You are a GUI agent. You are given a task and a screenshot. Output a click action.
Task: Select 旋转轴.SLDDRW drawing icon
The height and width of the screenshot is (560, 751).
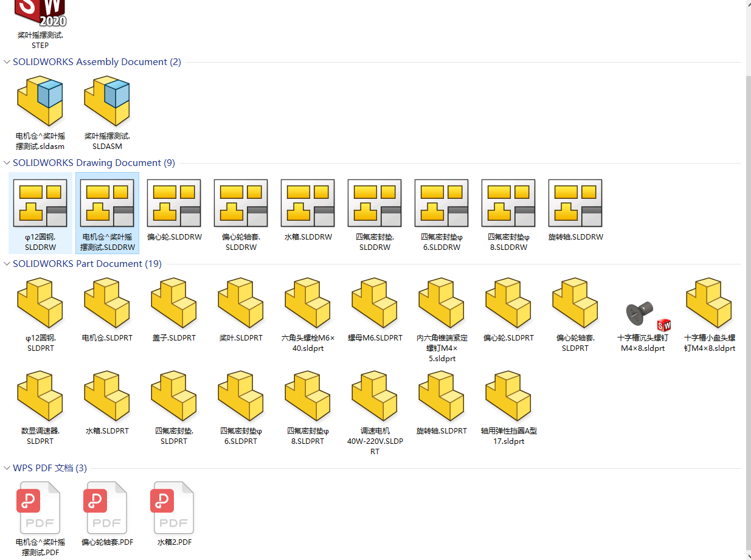pyautogui.click(x=575, y=204)
